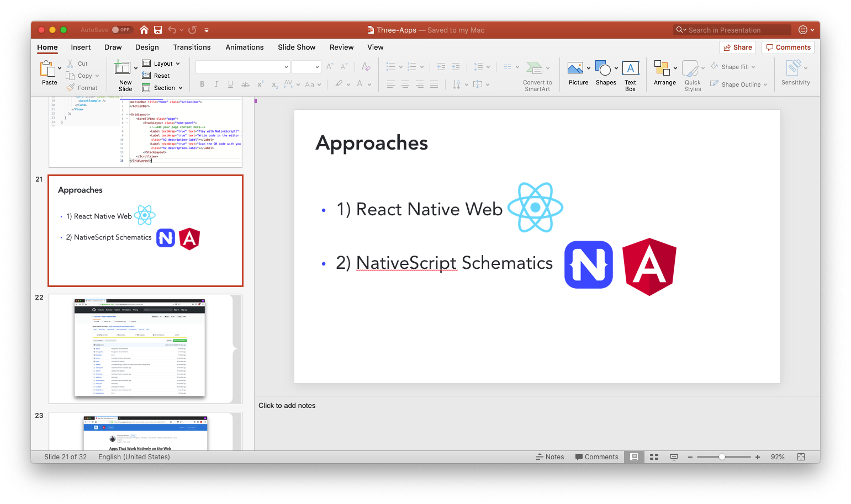Click the Home icon in the title bar
This screenshot has width=851, height=504.
click(144, 30)
